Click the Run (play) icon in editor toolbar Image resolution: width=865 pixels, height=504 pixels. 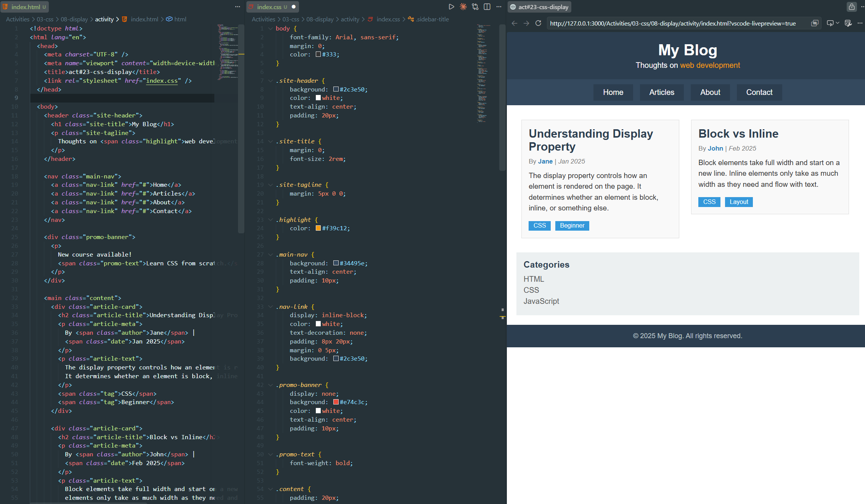point(451,7)
